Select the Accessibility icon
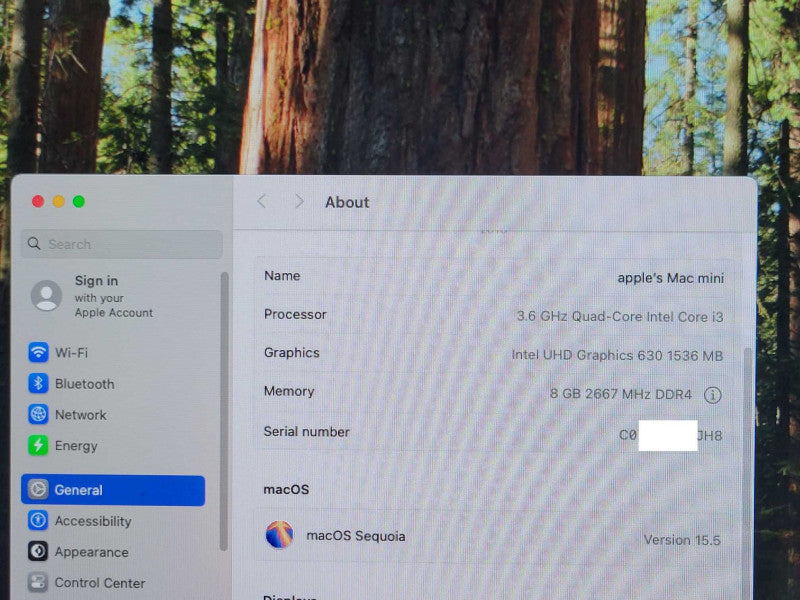This screenshot has width=800, height=600. point(38,520)
